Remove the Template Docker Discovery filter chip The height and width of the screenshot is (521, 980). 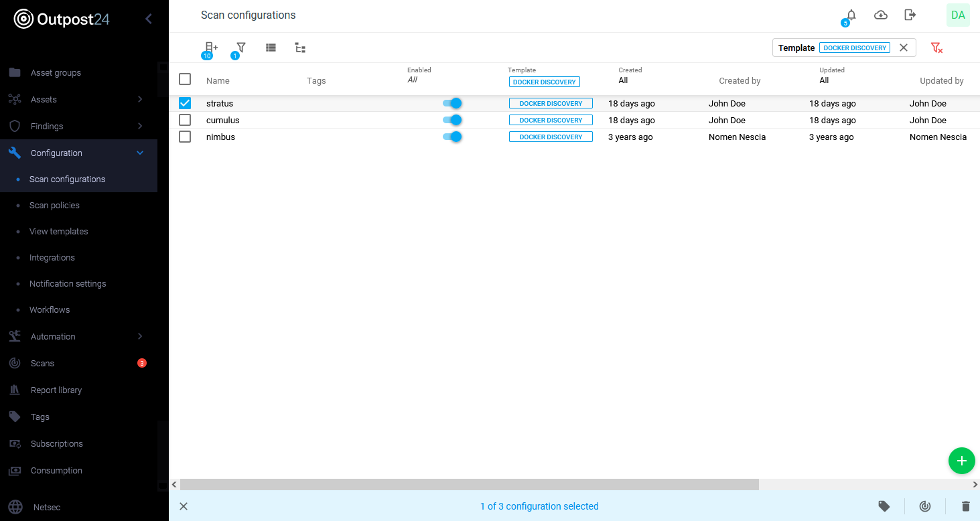pyautogui.click(x=904, y=48)
